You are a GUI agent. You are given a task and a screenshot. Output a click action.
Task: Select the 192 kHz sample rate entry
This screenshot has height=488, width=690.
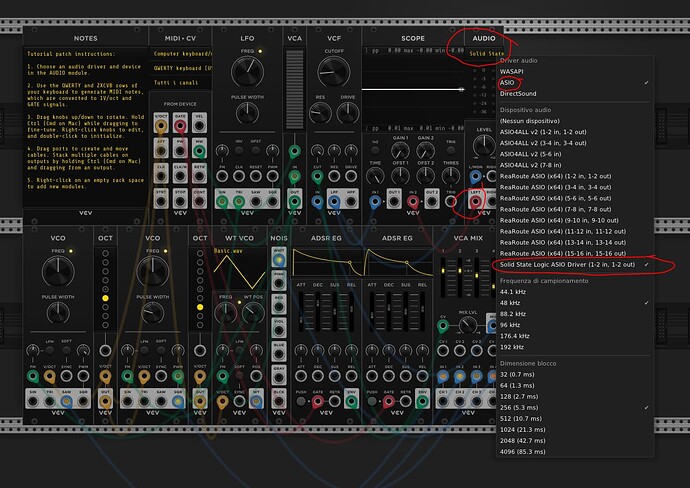tap(574, 347)
